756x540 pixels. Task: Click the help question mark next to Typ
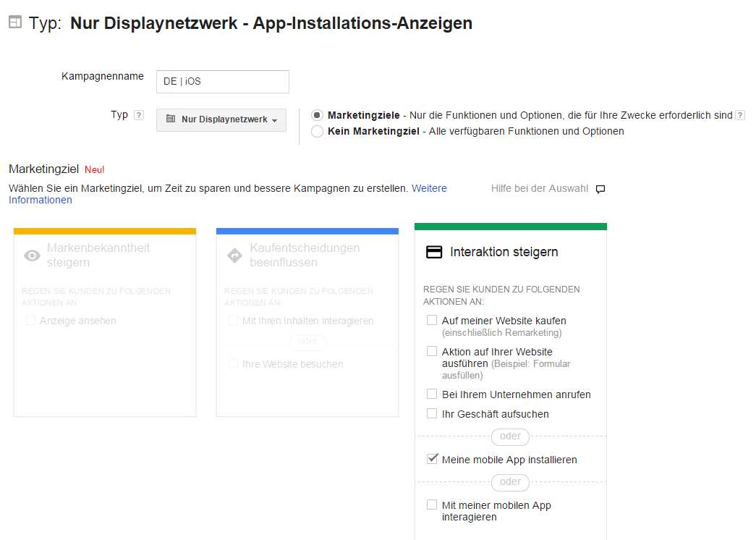(139, 115)
